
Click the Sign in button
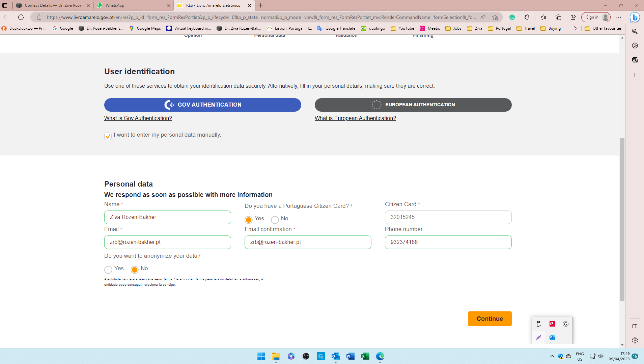click(x=596, y=17)
